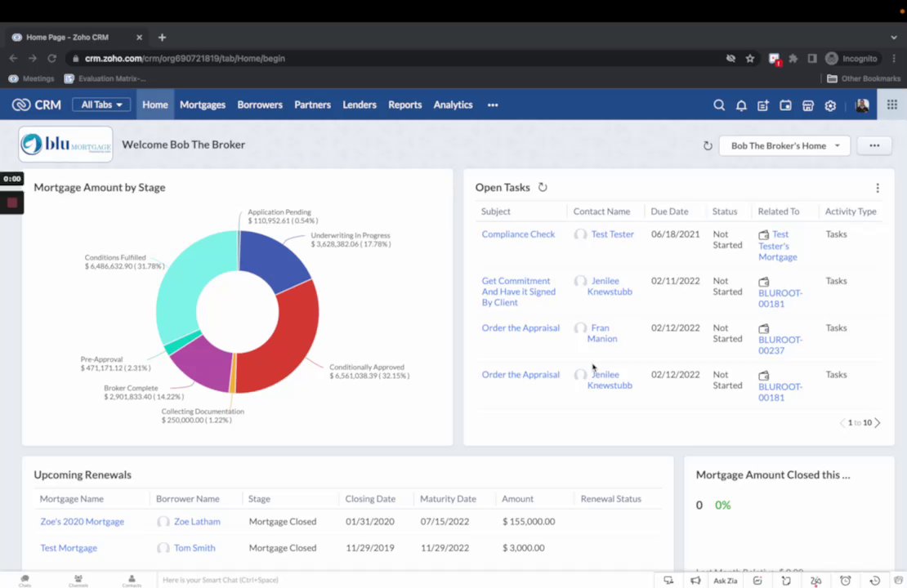This screenshot has height=588, width=907.
Task: Open Bob The Broker's Home dropdown
Action: 784,145
